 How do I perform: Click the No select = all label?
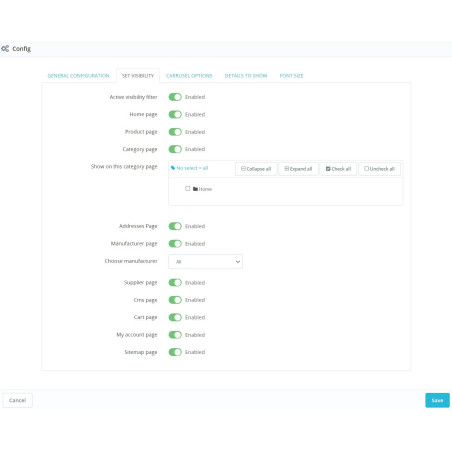pos(192,168)
